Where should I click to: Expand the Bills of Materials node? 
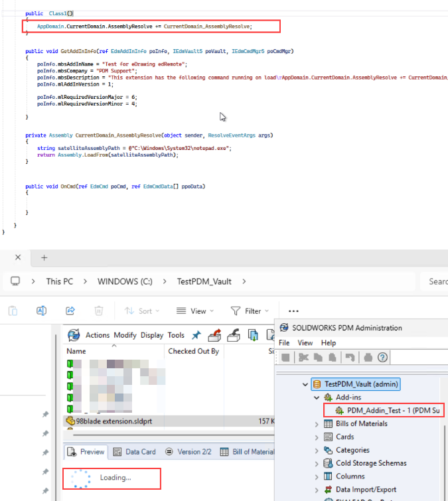pos(317,424)
